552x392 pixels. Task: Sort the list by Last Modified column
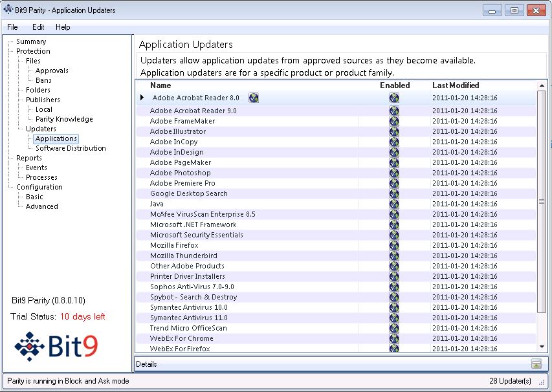click(x=456, y=85)
